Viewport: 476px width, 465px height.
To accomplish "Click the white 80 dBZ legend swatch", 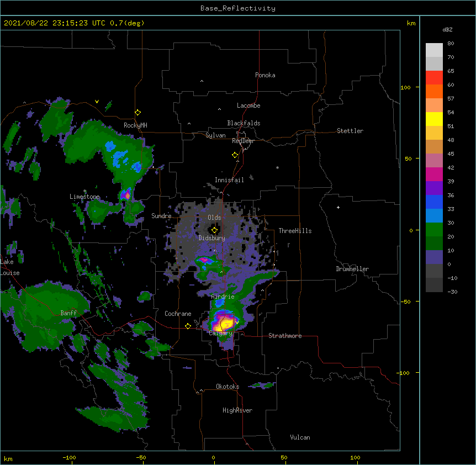I will (434, 50).
